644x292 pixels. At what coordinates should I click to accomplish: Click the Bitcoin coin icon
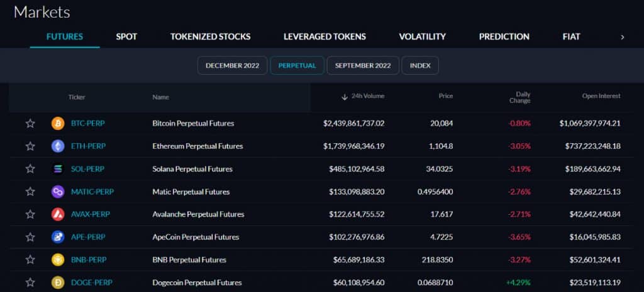(x=58, y=124)
